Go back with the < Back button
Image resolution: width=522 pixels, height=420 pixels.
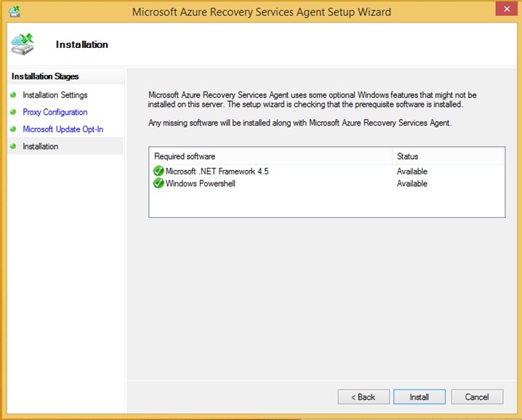364,397
